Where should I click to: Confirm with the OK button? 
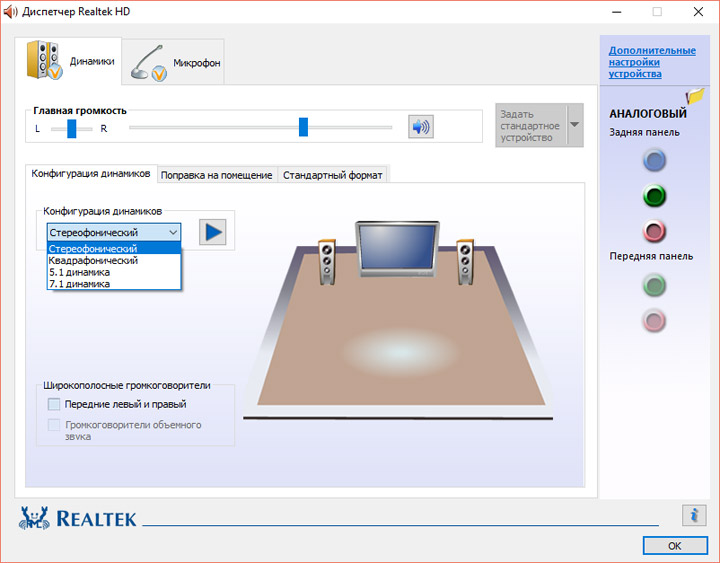tap(675, 546)
